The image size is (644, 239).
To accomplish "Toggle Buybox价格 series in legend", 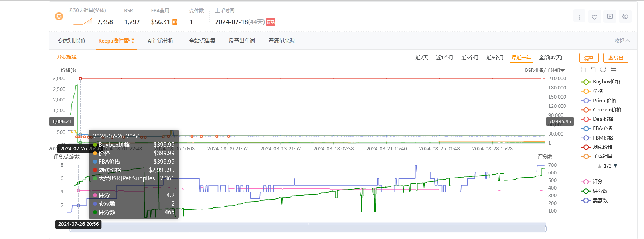I will (x=600, y=82).
